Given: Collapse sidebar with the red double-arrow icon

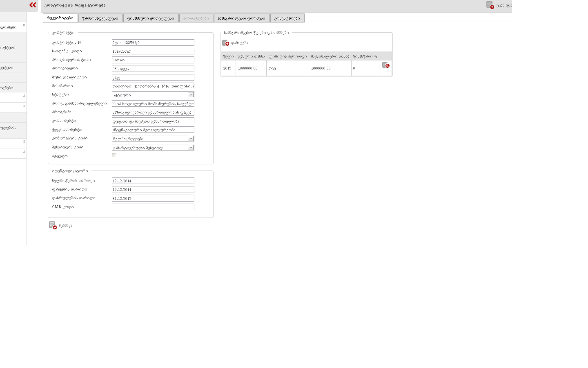Looking at the screenshot, I should coord(33,5).
